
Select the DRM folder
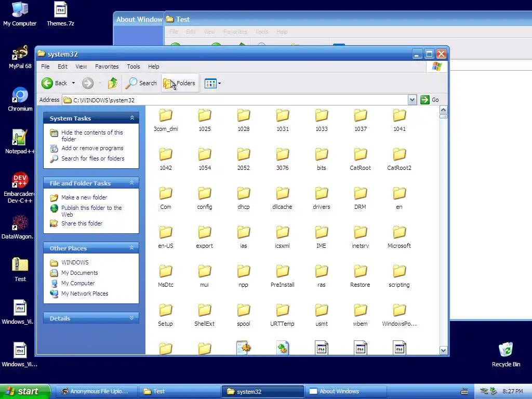click(x=361, y=198)
